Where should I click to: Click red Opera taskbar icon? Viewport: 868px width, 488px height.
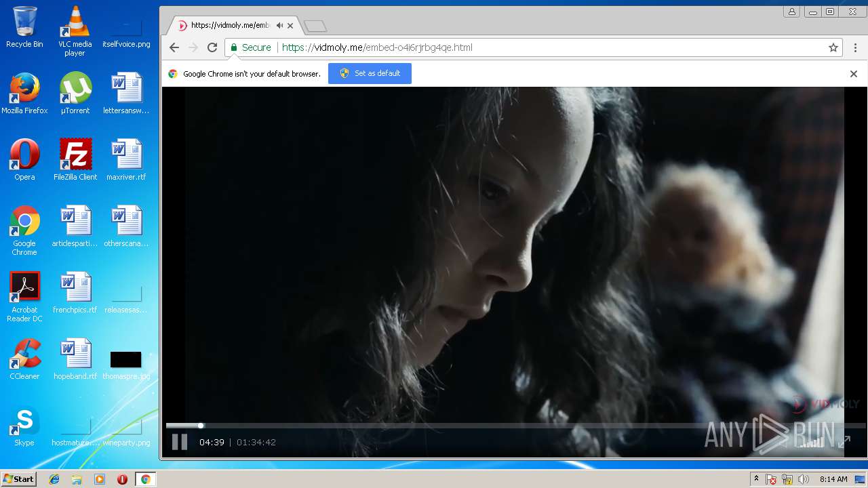(122, 479)
